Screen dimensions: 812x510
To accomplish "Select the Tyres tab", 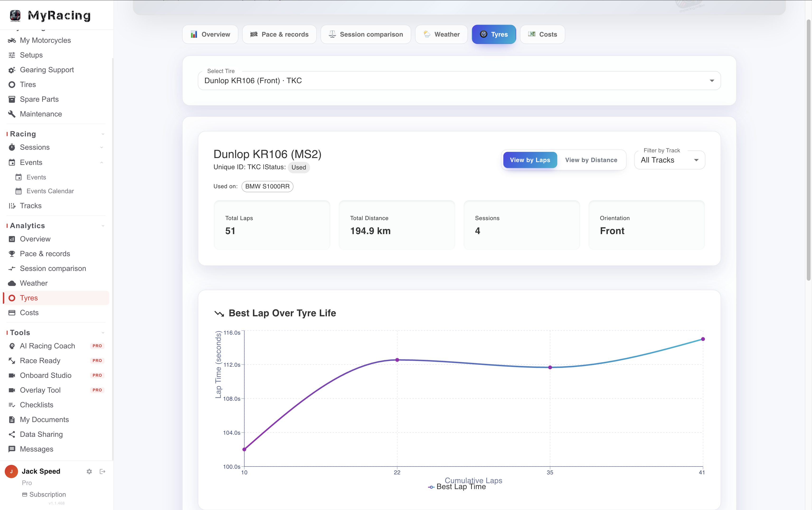I will point(494,34).
